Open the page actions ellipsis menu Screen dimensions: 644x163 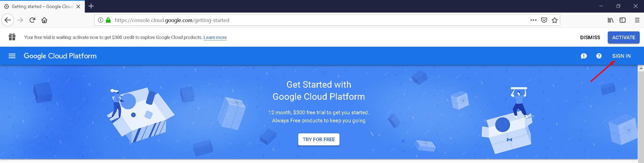[x=533, y=20]
